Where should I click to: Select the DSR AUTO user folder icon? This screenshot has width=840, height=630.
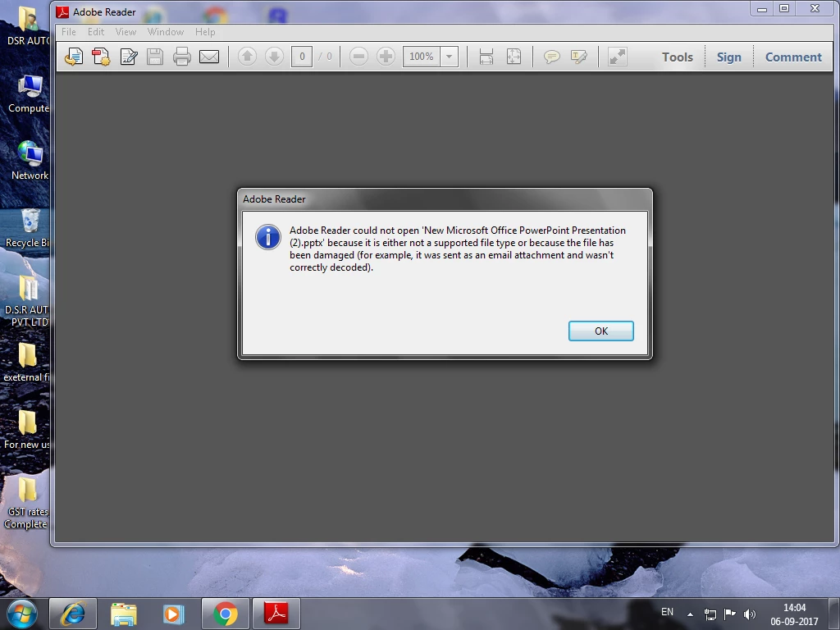[28, 26]
